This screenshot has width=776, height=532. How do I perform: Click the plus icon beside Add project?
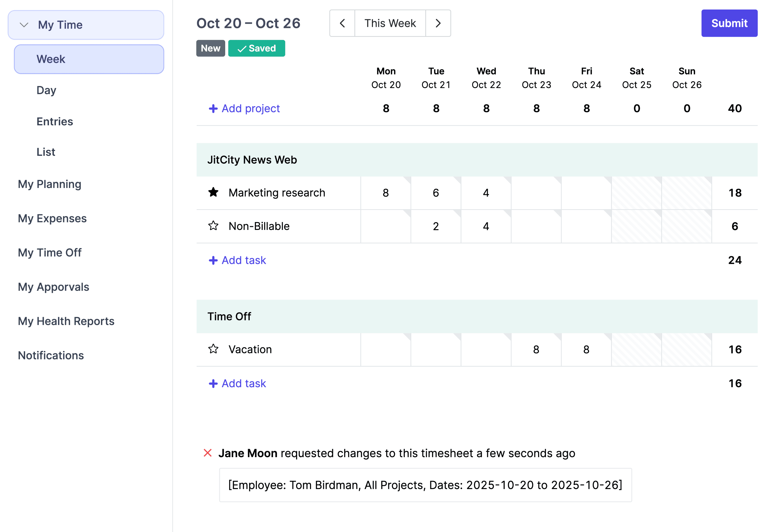click(213, 108)
